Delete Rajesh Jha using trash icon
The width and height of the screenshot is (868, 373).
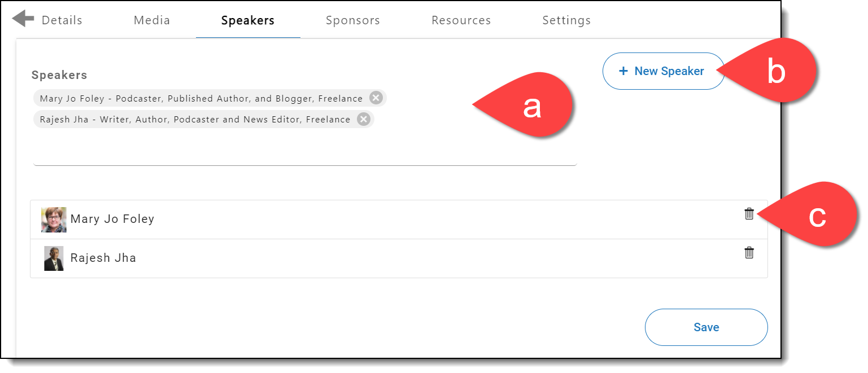[x=749, y=253]
